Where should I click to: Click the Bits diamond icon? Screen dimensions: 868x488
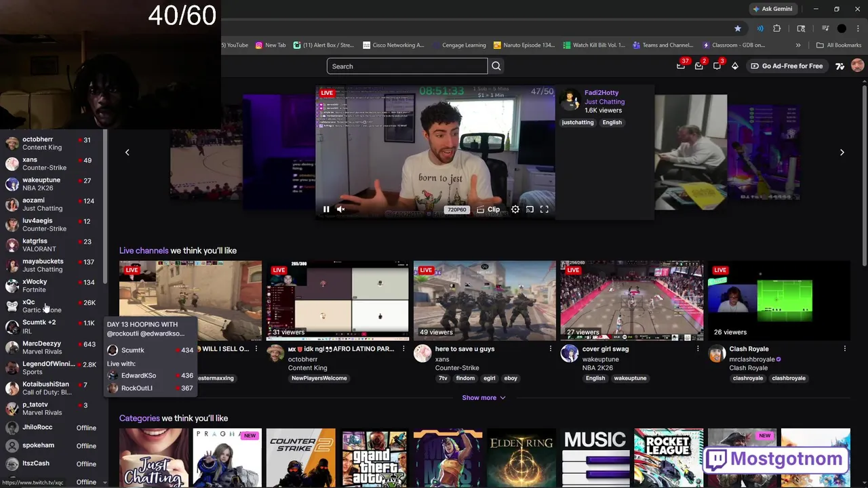734,66
